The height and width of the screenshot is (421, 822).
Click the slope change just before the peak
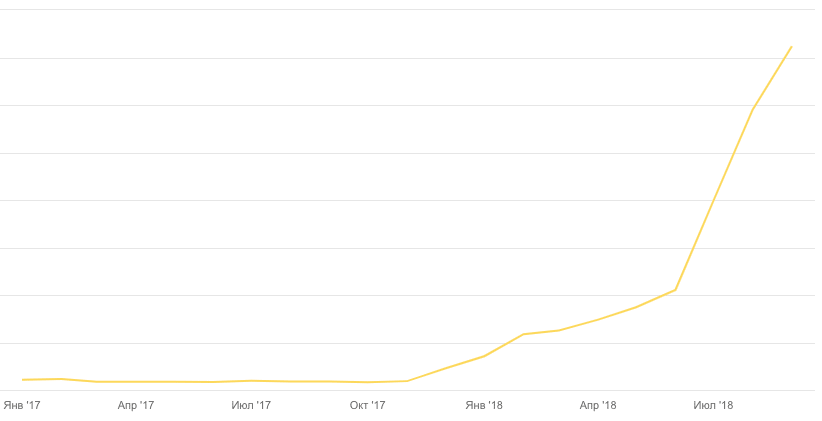[752, 110]
